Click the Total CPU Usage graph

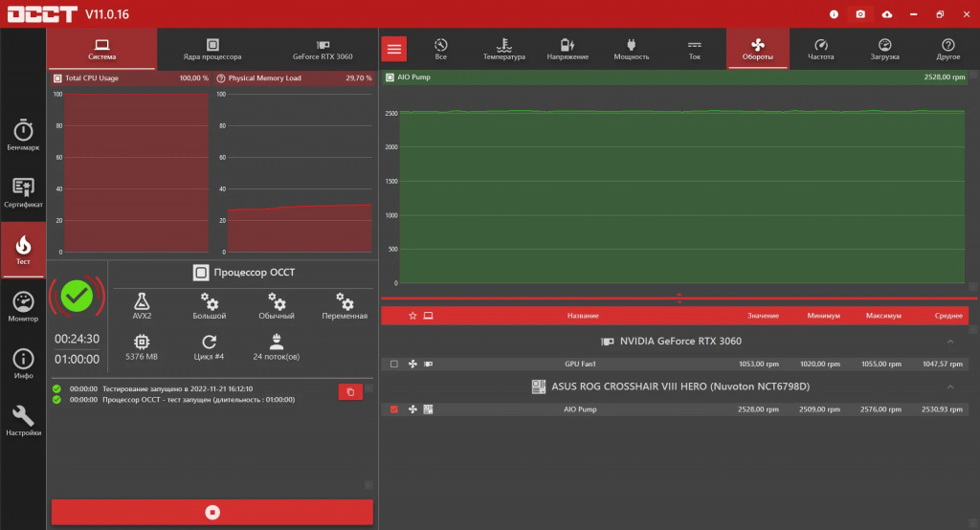point(136,173)
